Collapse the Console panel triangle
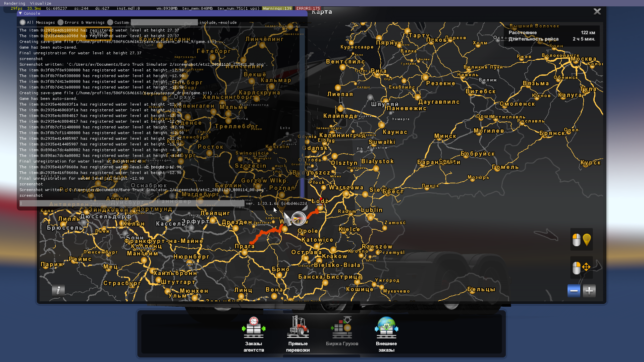 pos(20,13)
